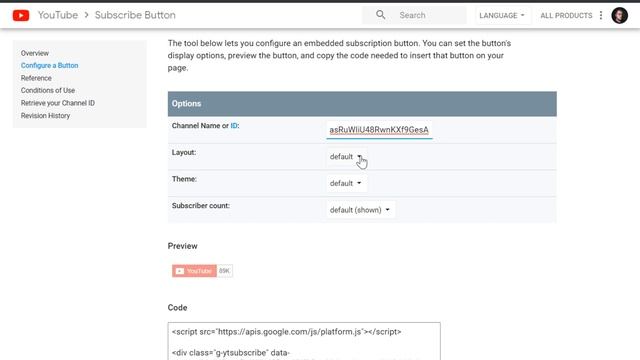Image resolution: width=640 pixels, height=360 pixels.
Task: Click inside the Code snippet box
Action: [304, 341]
